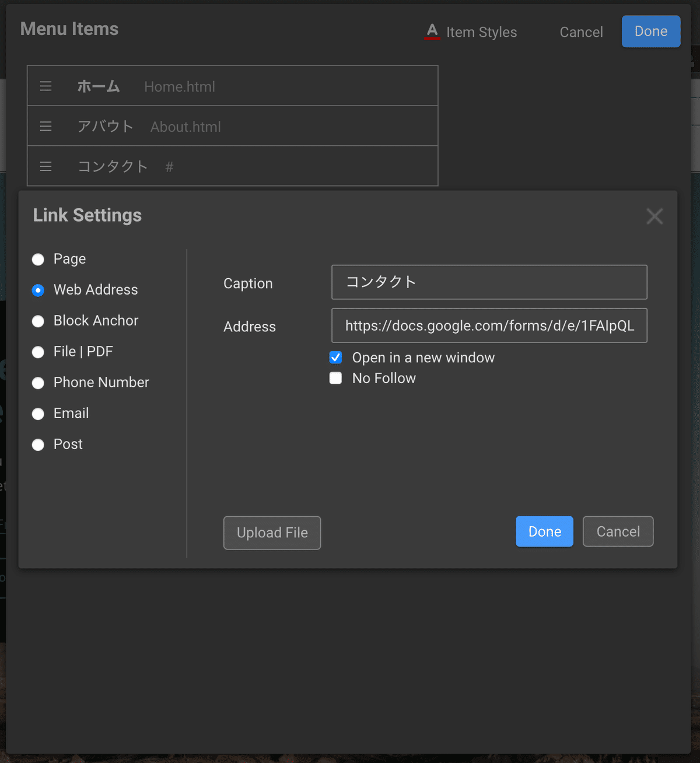The image size is (700, 763).
Task: Select the コンタクト menu item caption
Action: point(113,167)
